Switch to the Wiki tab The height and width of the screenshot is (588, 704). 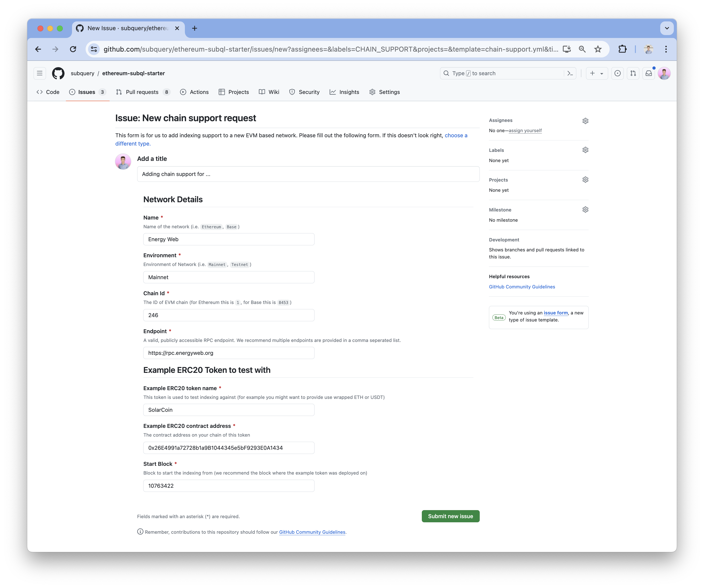point(269,92)
